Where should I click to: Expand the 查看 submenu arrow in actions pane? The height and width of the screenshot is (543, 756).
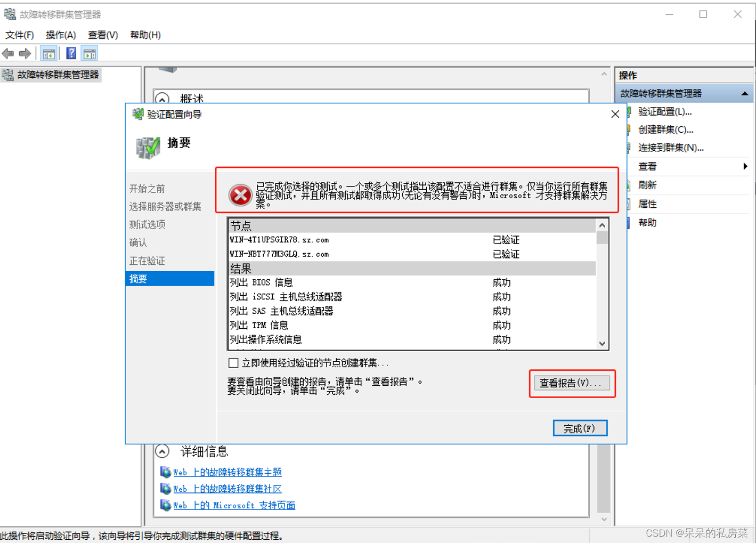(745, 166)
